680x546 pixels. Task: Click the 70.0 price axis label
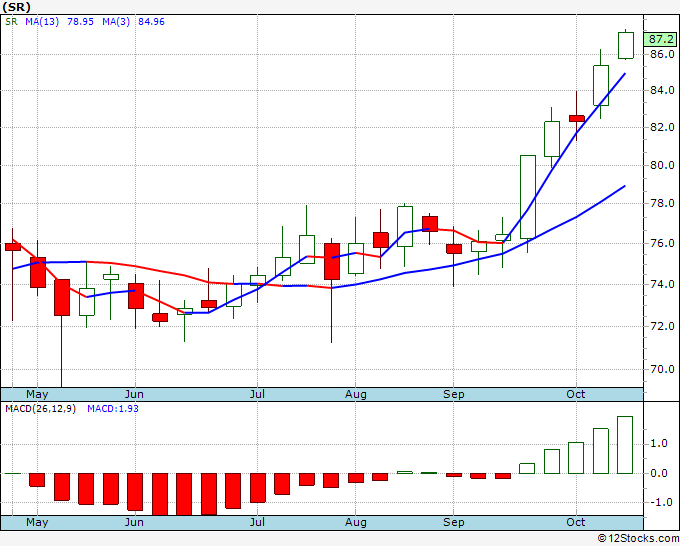(662, 369)
